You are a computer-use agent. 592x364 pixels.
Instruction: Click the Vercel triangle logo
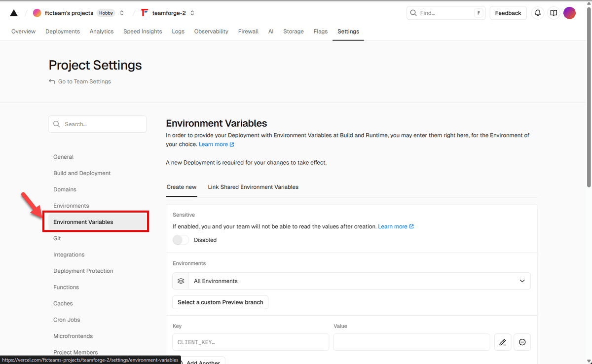pos(13,12)
